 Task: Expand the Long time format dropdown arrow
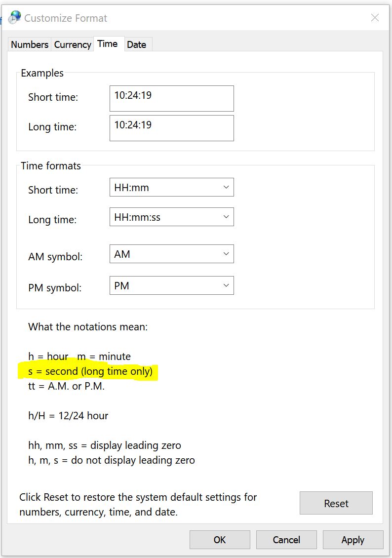click(x=226, y=217)
